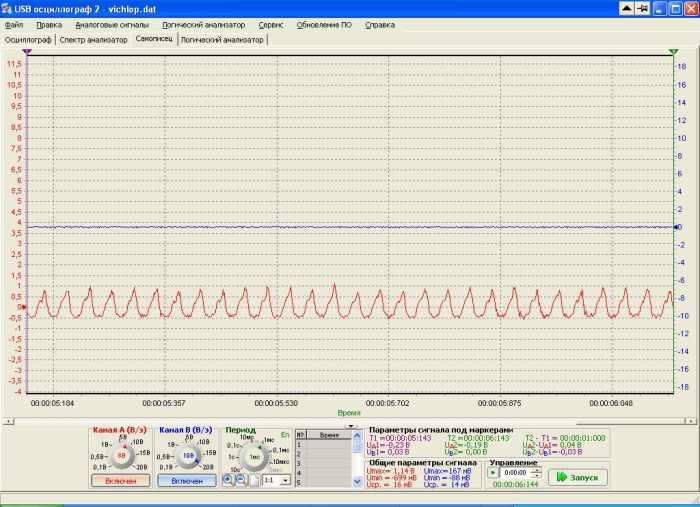Open the Правка menu
Viewport: 700px width, 507px height.
point(49,25)
